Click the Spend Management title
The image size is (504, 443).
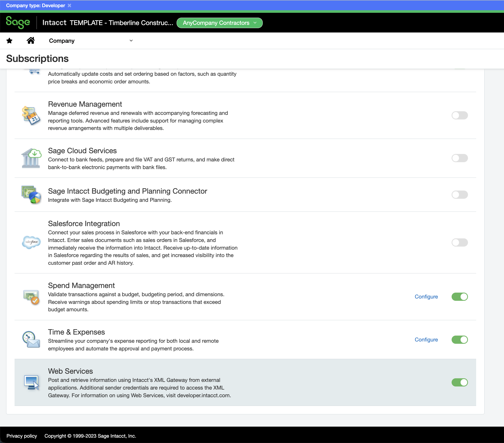[x=81, y=285]
